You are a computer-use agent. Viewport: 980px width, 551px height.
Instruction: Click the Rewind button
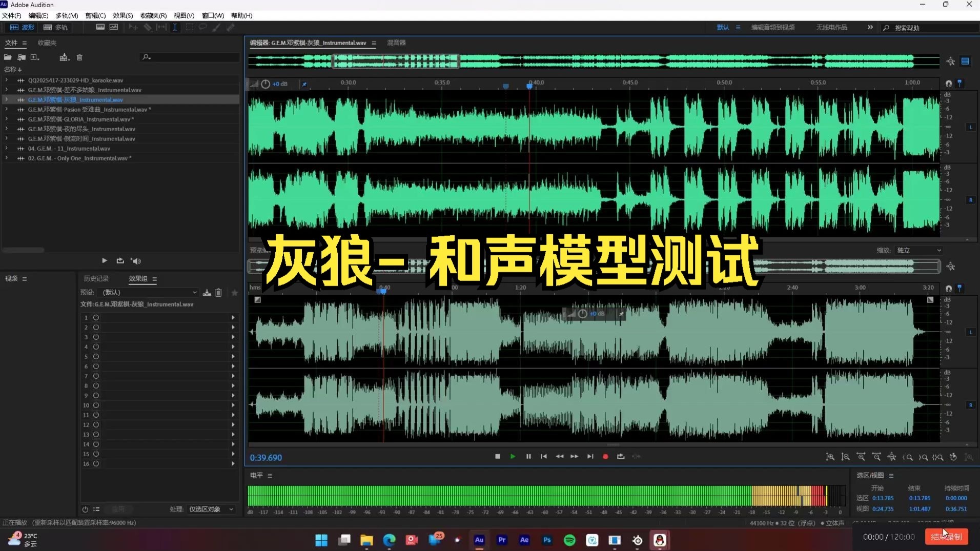560,456
